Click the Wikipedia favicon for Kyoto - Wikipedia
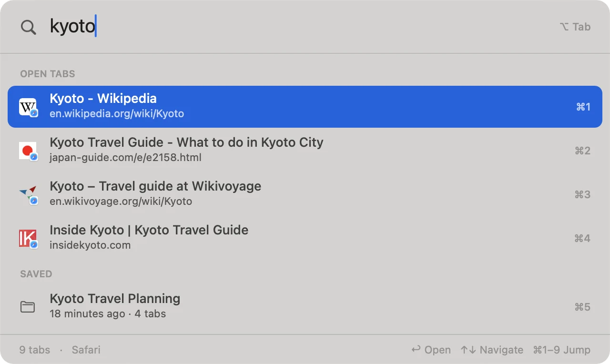The height and width of the screenshot is (364, 610). pyautogui.click(x=28, y=107)
